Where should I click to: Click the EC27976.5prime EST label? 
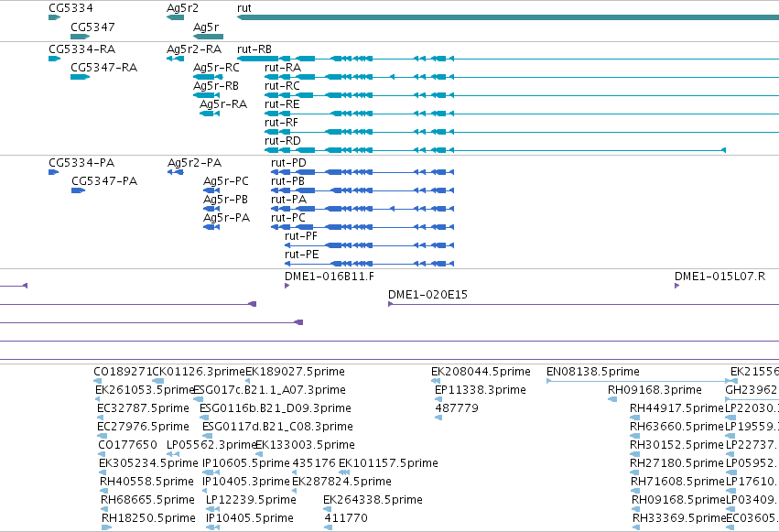coord(143,427)
